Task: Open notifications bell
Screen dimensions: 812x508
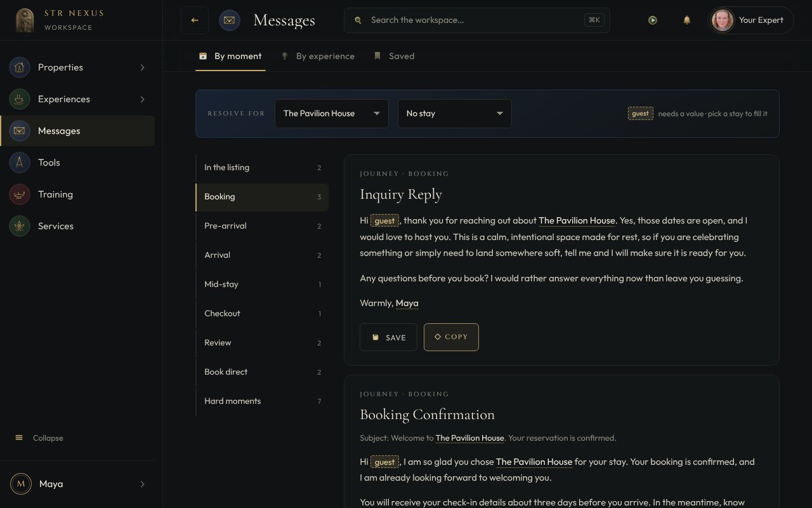Action: 686,20
